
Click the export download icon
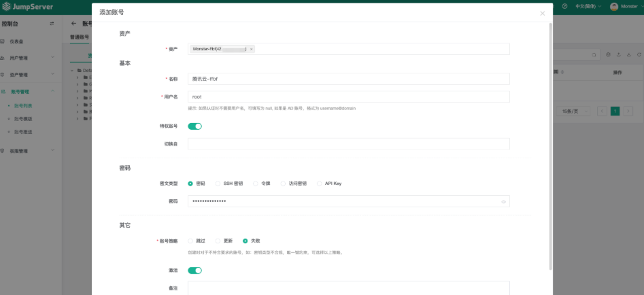tap(629, 54)
